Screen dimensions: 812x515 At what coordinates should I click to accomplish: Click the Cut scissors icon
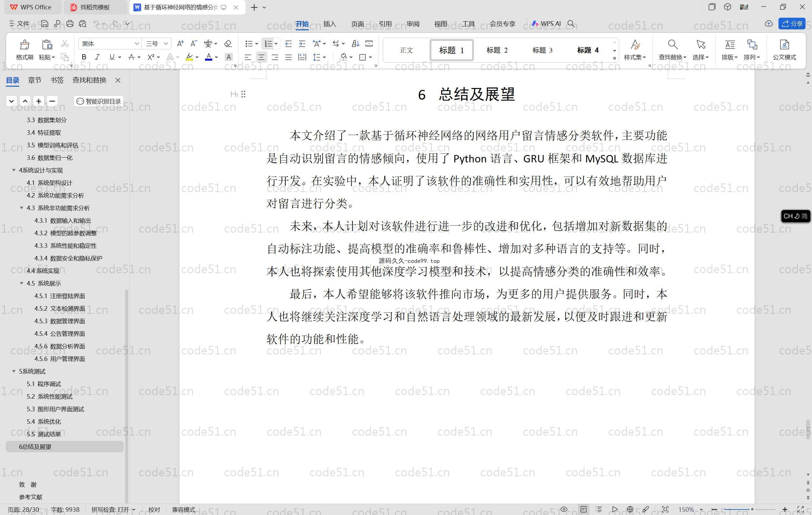[x=65, y=44]
